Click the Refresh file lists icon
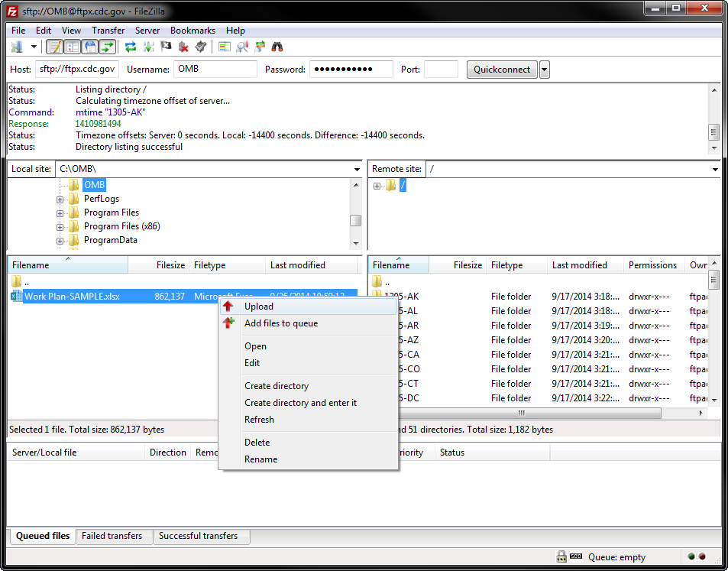Image resolution: width=728 pixels, height=571 pixels. coord(131,47)
